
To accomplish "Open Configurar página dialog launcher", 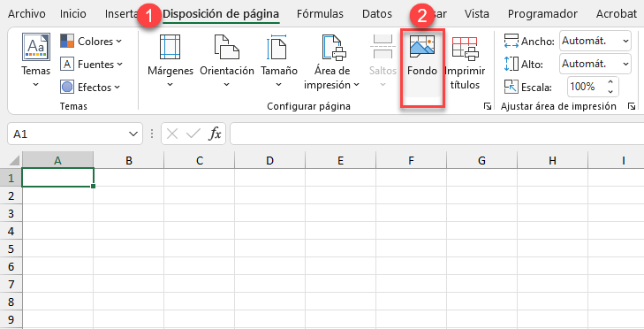I will pyautogui.click(x=488, y=106).
